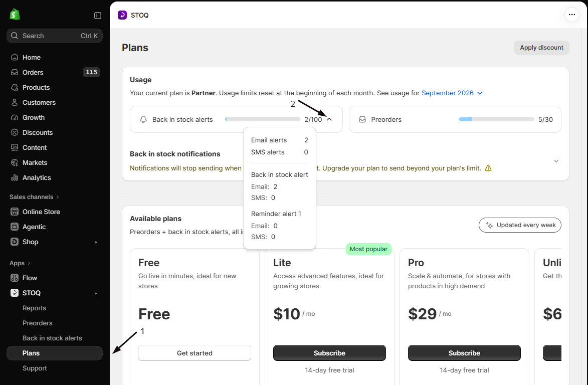Viewport: 588px width, 385px height.
Task: Click the Apply discount button
Action: pos(541,48)
